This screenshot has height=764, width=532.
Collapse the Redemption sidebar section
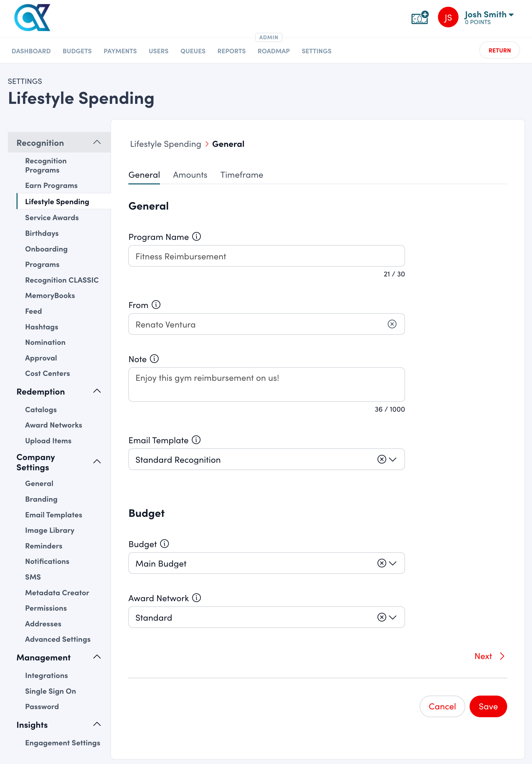(x=97, y=391)
